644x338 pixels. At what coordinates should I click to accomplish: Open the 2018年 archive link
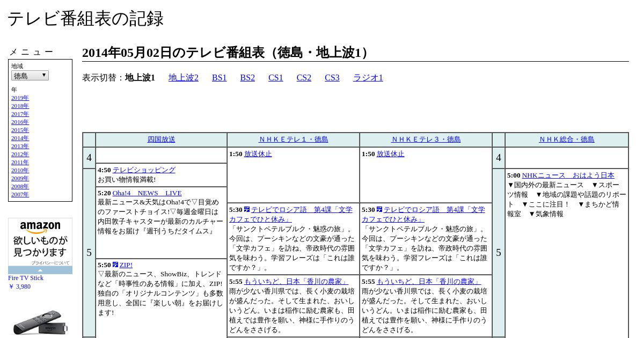click(x=20, y=106)
